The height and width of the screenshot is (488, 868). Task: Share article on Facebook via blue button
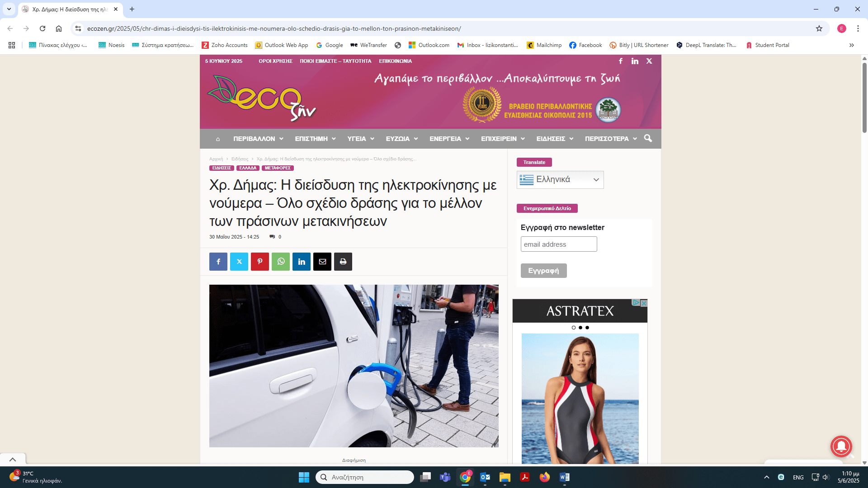pos(218,262)
